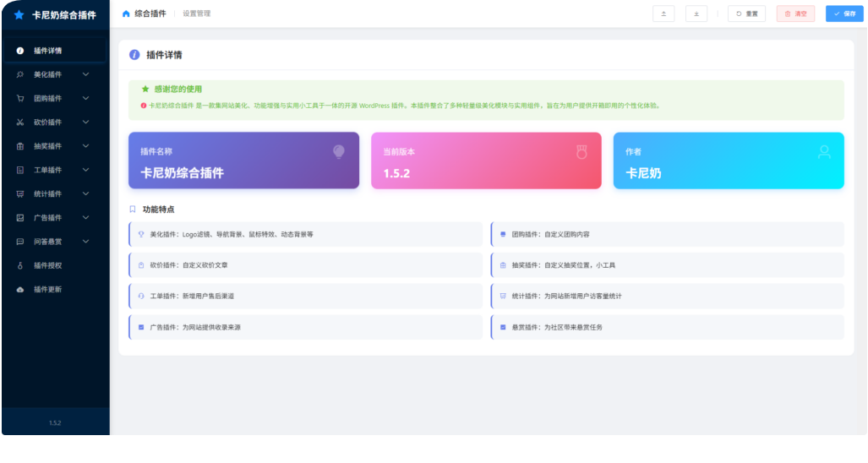The height and width of the screenshot is (463, 868).
Task: Click the cloud icon beside 插件更新
Action: [x=20, y=289]
